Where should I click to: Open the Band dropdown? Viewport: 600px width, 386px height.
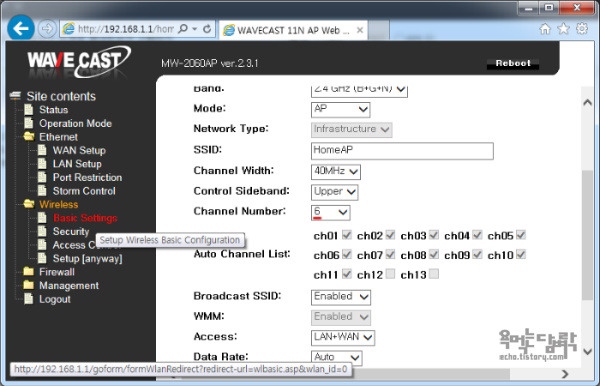pyautogui.click(x=359, y=90)
